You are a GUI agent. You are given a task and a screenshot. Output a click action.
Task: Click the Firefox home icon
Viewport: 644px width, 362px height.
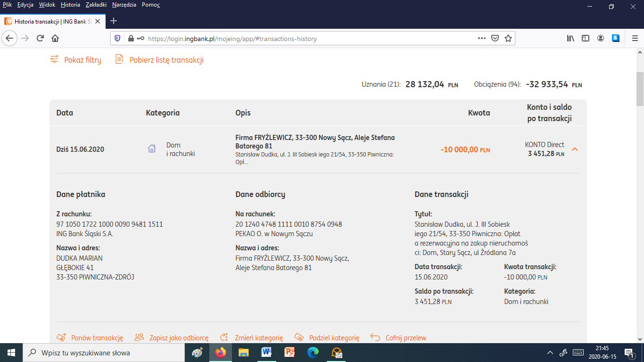(55, 38)
